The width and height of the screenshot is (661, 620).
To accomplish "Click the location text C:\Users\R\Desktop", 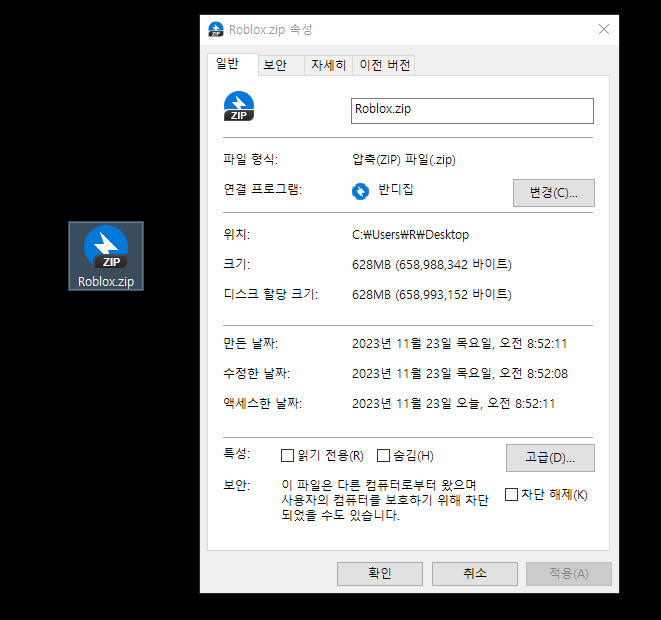I will tap(410, 235).
